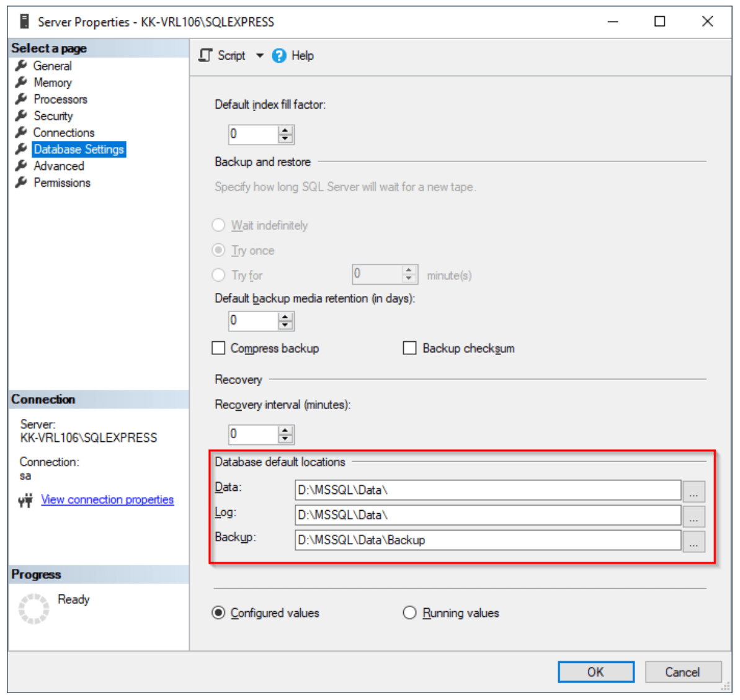The image size is (740, 700).
Task: Click the Ready progress status text
Action: click(x=74, y=599)
